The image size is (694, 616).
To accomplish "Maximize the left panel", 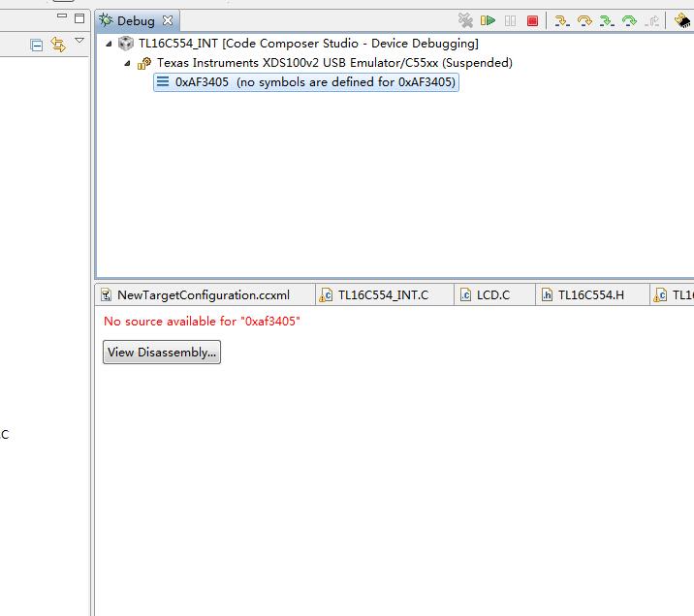I will (x=79, y=18).
